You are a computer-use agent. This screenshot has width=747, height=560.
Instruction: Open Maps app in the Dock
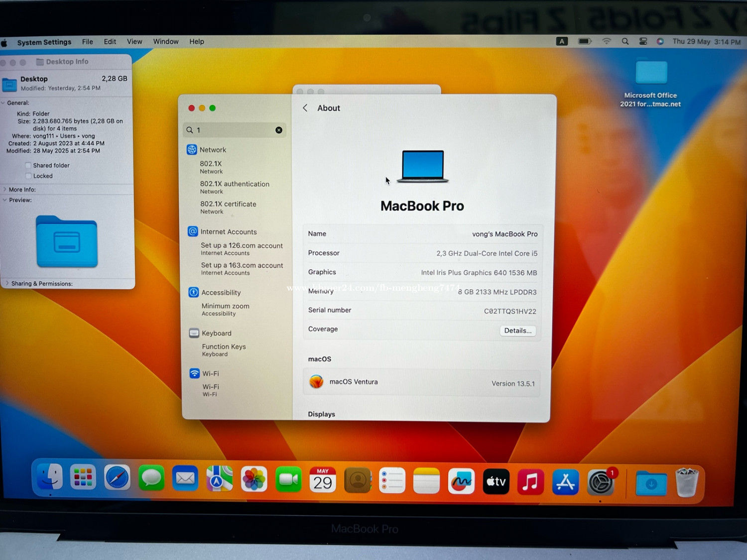click(x=220, y=479)
